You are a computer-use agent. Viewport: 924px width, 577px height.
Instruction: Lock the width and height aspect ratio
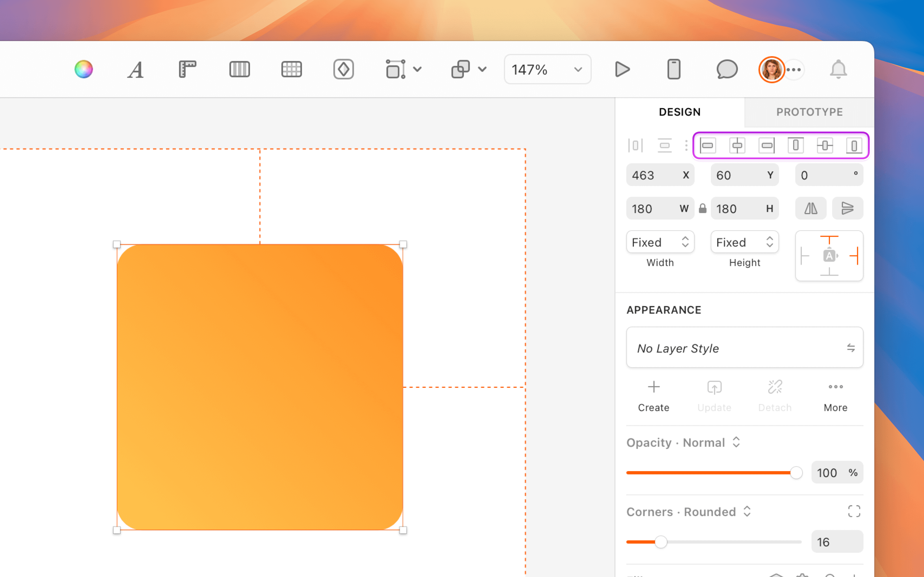pos(703,208)
